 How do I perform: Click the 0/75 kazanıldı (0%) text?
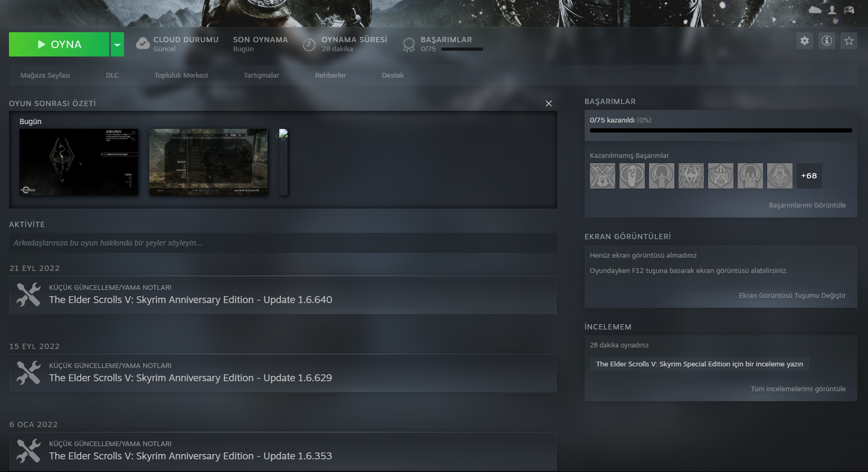pos(621,120)
